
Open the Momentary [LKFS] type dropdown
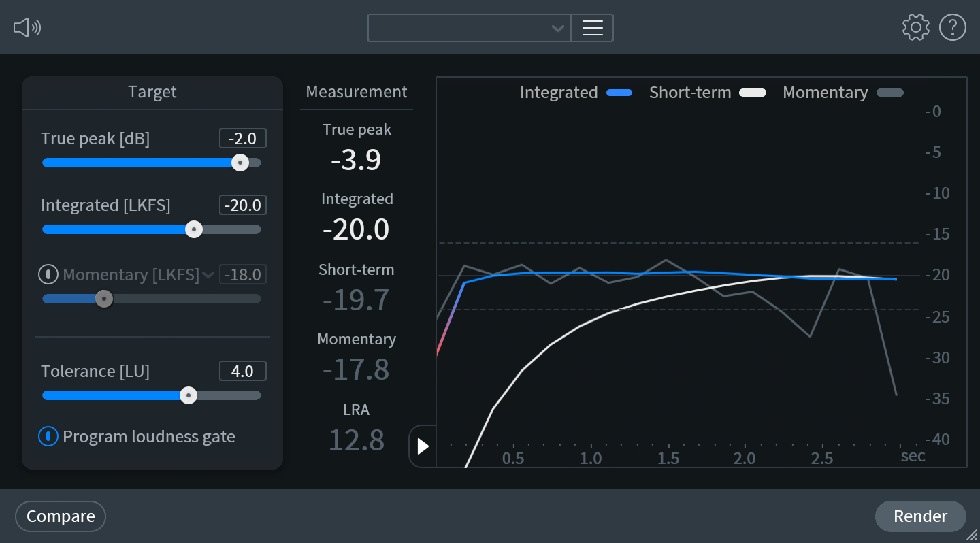point(208,275)
